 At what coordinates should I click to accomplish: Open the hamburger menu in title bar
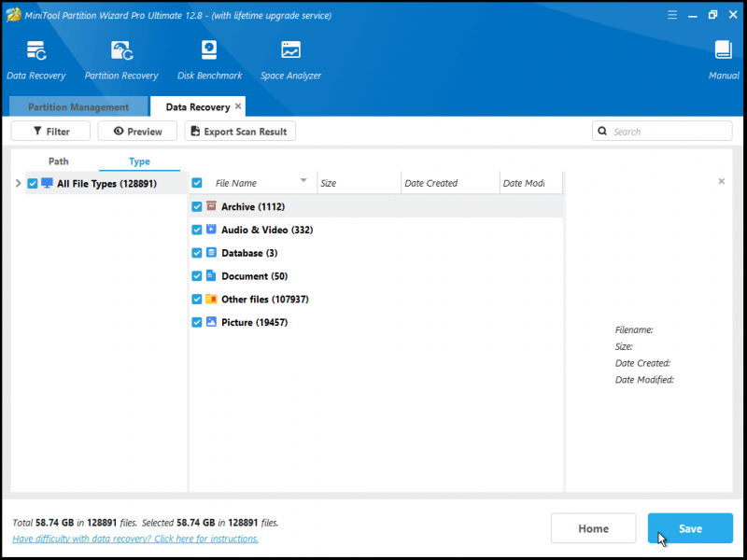(x=672, y=15)
